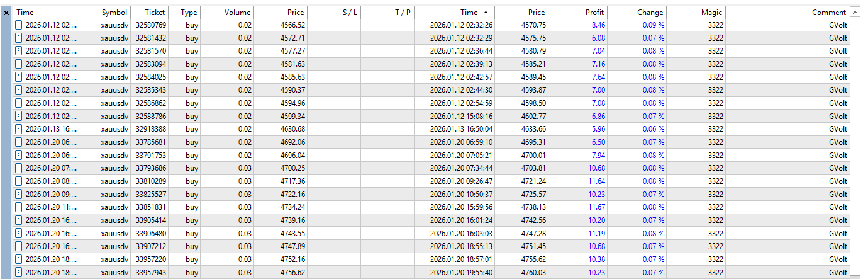This screenshot has width=868, height=279.
Task: Click the order icon for ticket 33793686
Action: (19, 168)
